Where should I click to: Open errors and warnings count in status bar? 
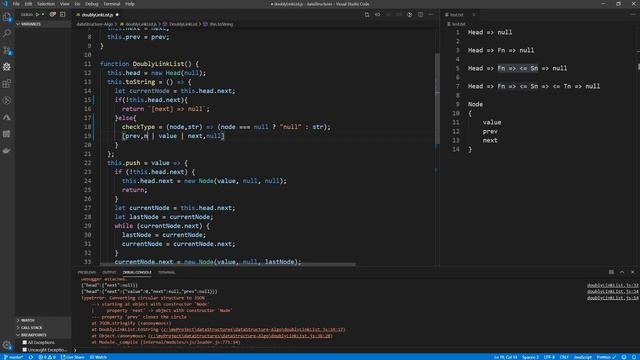point(47,357)
